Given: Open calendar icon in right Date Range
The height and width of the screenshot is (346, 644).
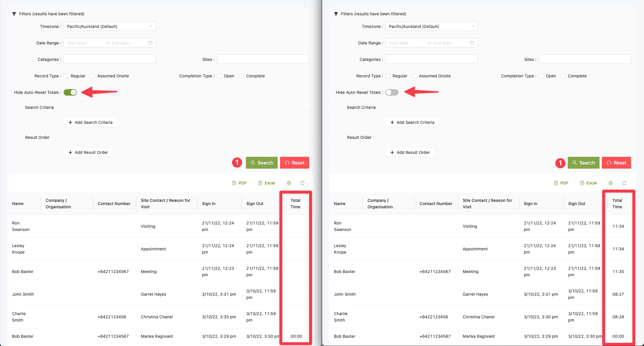Looking at the screenshot, I should (472, 43).
